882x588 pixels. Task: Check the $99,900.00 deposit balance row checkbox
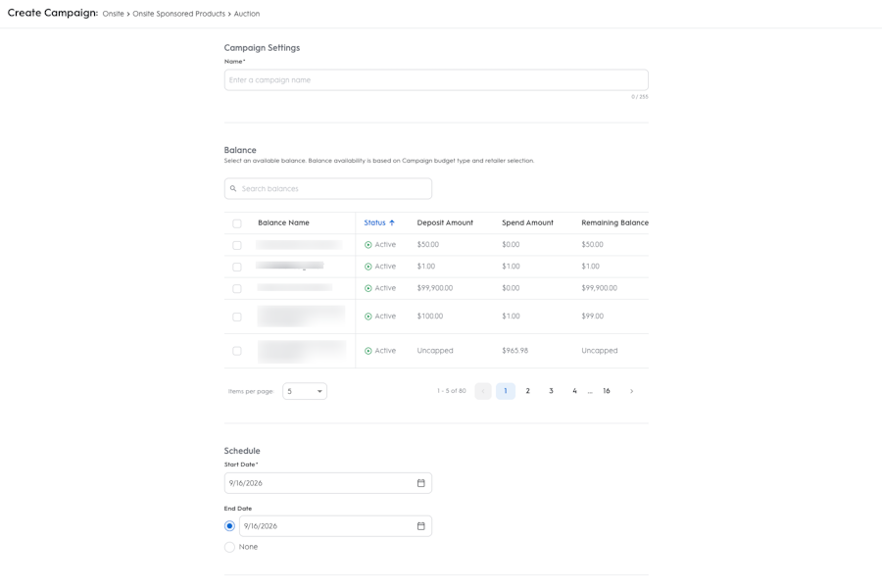[237, 289]
